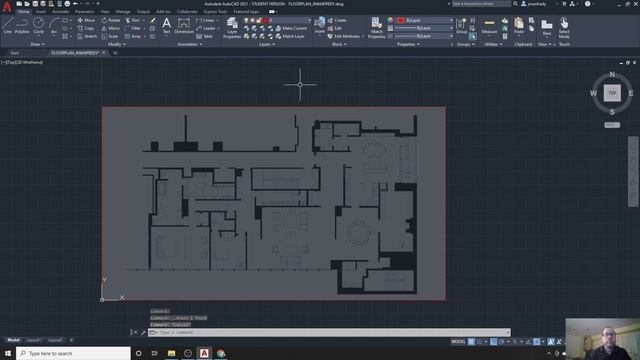Open the Layout1 tab
This screenshot has height=360, width=640.
click(33, 340)
